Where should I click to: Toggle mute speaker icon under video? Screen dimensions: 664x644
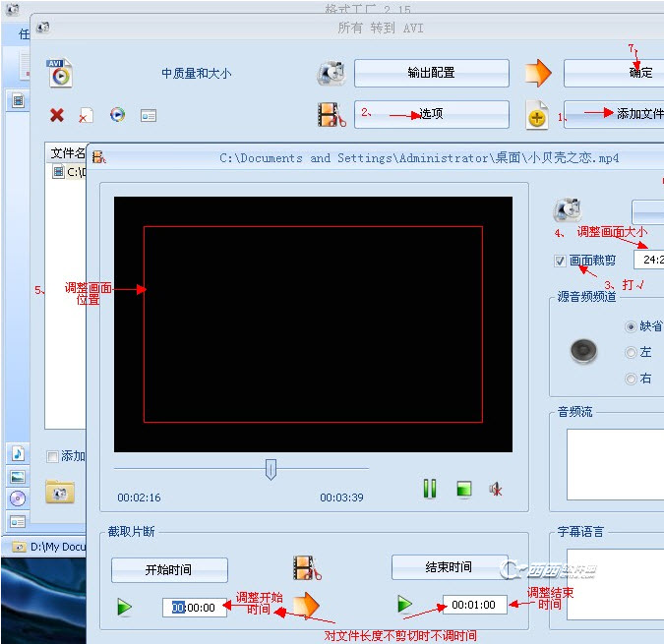coord(496,489)
